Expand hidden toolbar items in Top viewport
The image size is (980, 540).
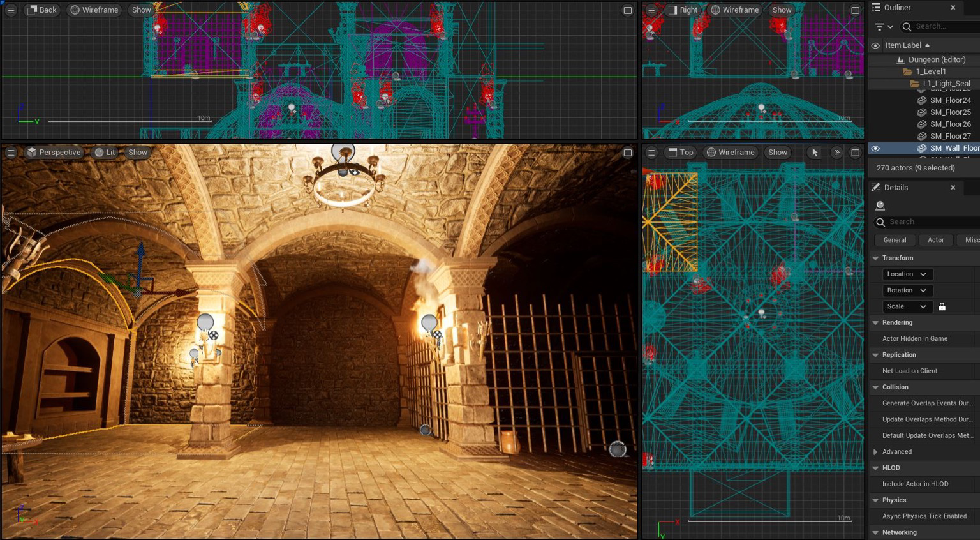[x=836, y=153]
